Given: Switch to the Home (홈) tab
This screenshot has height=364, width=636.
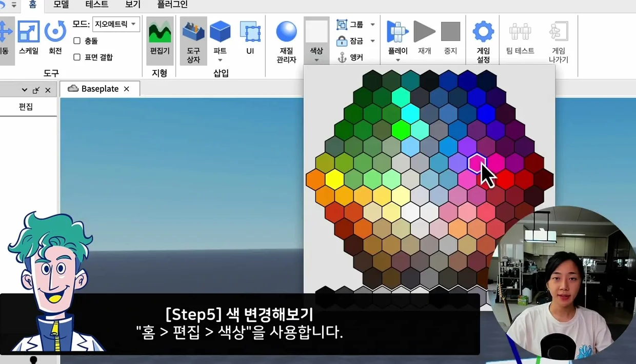Looking at the screenshot, I should click(x=33, y=5).
